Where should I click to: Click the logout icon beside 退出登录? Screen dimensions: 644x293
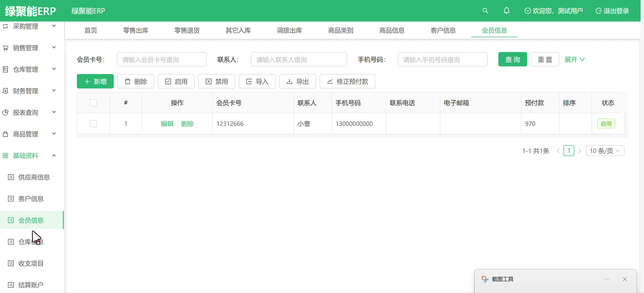599,11
